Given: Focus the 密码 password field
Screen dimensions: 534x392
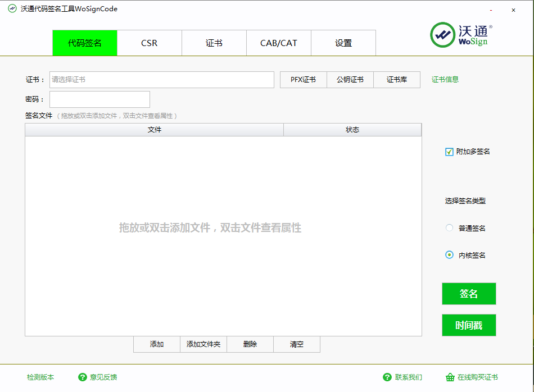Looking at the screenshot, I should (x=100, y=99).
